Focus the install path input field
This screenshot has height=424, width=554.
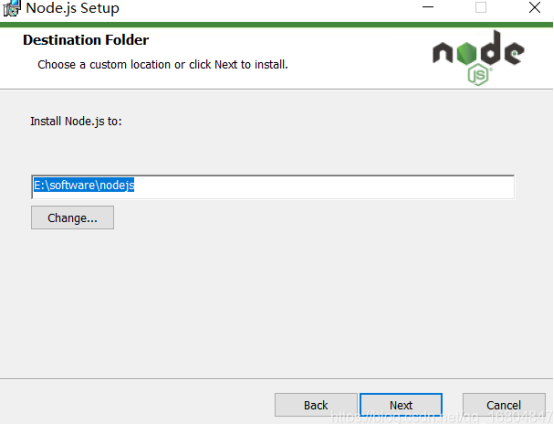click(x=273, y=187)
